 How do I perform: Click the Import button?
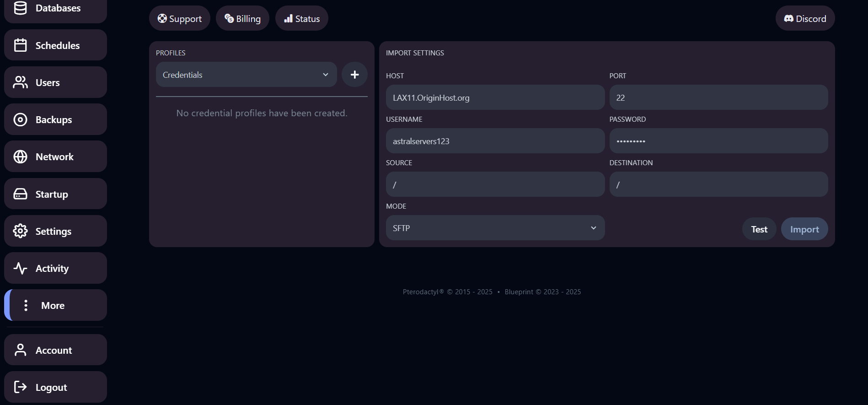[804, 229]
